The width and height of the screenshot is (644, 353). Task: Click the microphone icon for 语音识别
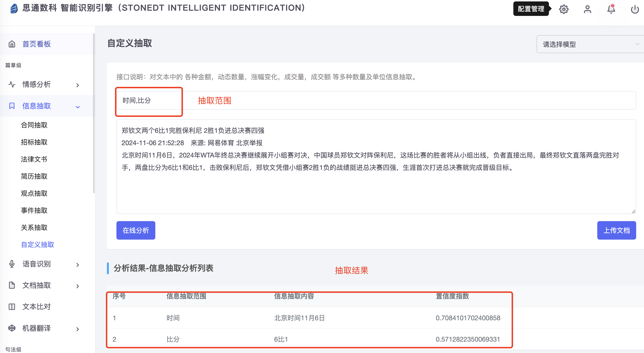click(x=12, y=264)
